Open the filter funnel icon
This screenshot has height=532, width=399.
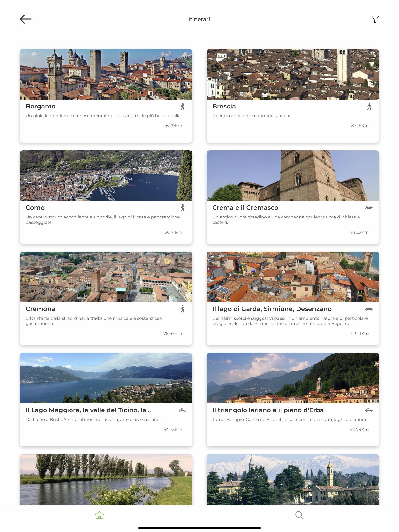click(x=375, y=19)
